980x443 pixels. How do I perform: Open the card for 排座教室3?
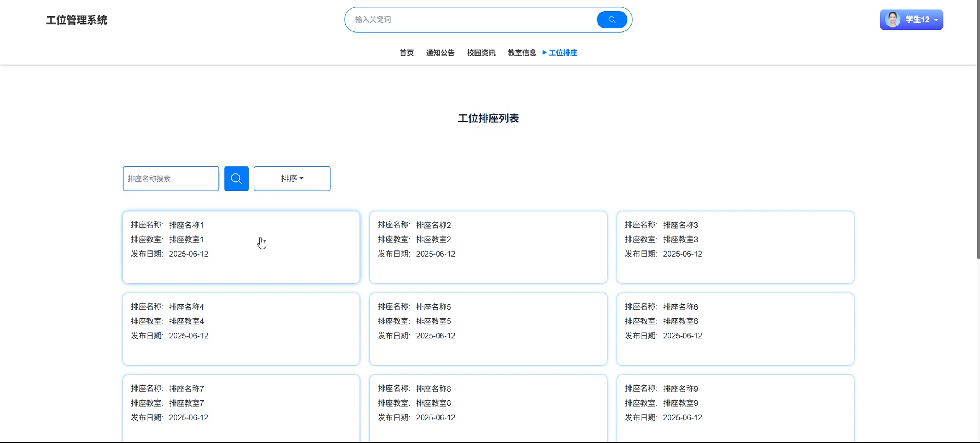point(735,247)
